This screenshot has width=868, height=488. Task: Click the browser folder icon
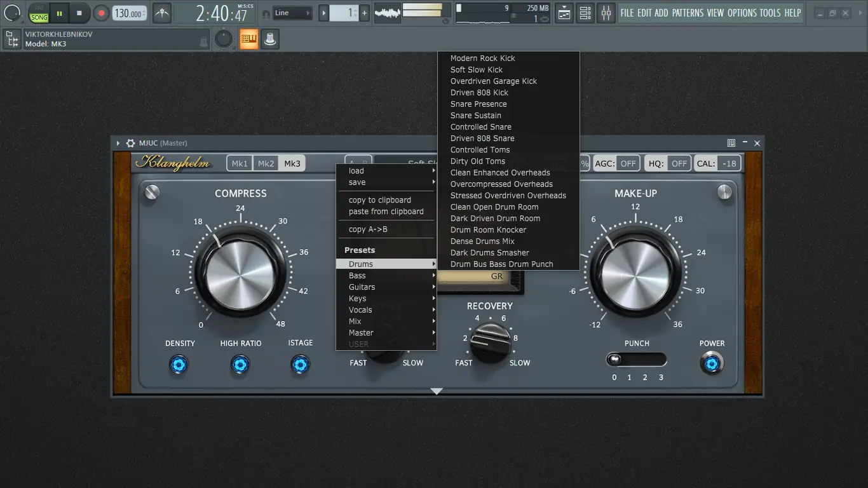tap(11, 39)
